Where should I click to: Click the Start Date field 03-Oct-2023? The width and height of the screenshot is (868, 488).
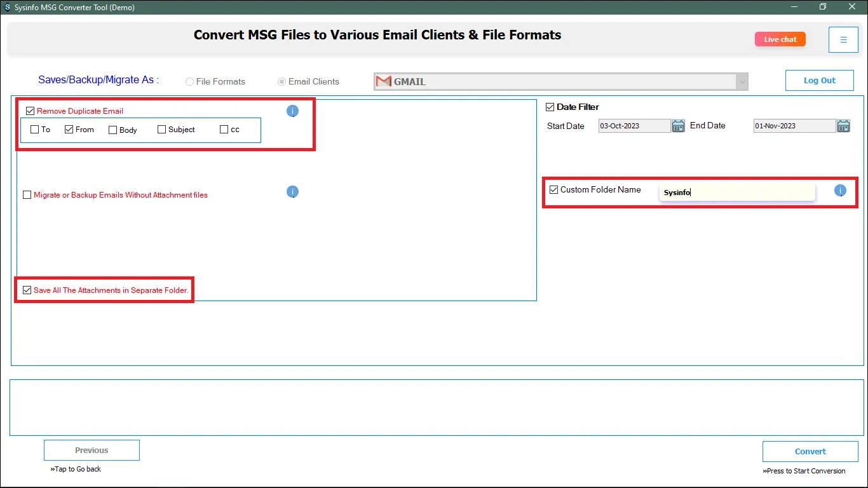635,126
